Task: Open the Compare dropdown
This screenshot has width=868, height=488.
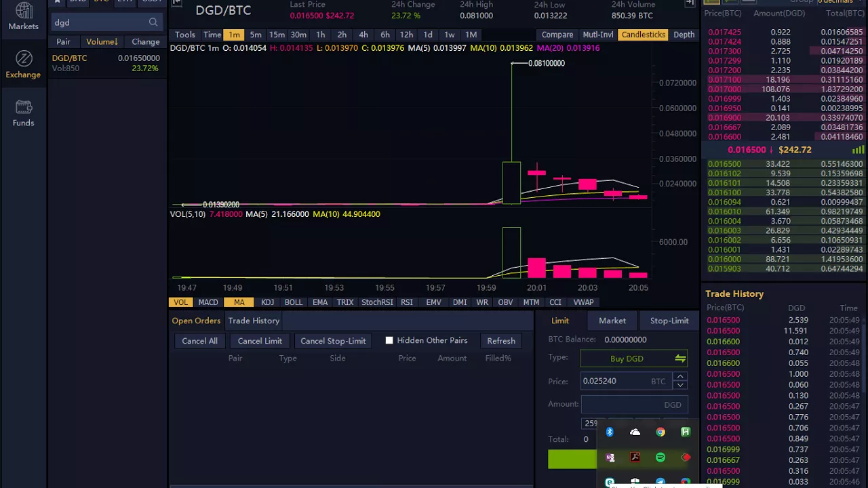Action: coord(557,35)
